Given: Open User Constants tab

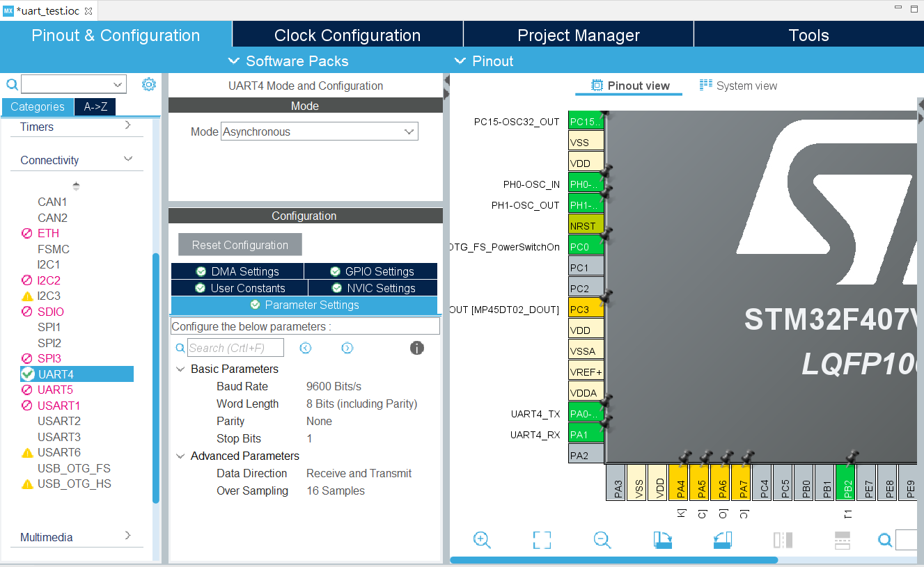Looking at the screenshot, I should (240, 288).
